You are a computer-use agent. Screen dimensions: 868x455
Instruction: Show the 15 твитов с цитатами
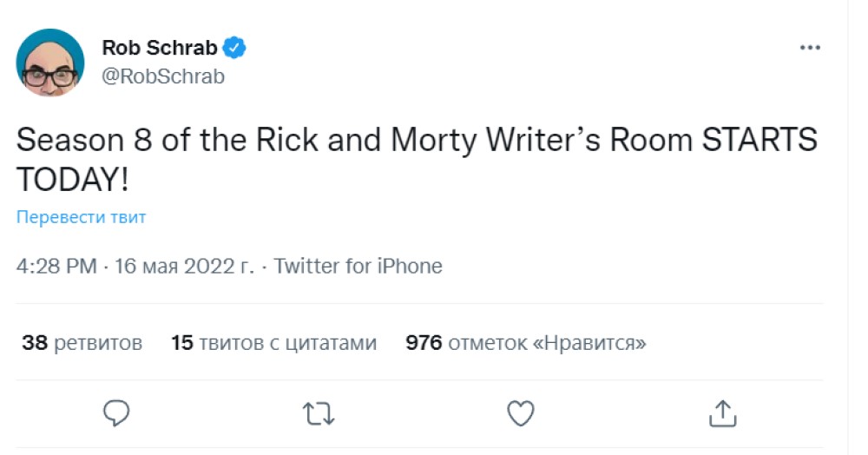tap(273, 343)
